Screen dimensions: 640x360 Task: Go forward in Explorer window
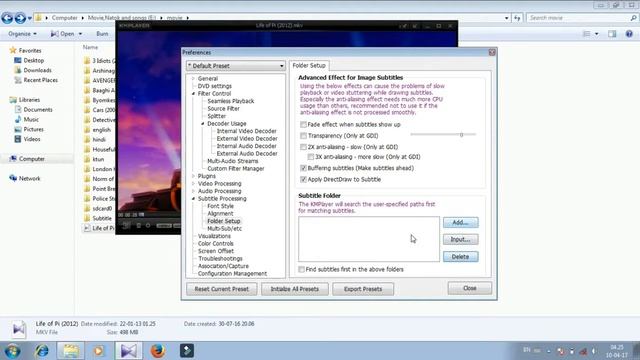[x=20, y=18]
